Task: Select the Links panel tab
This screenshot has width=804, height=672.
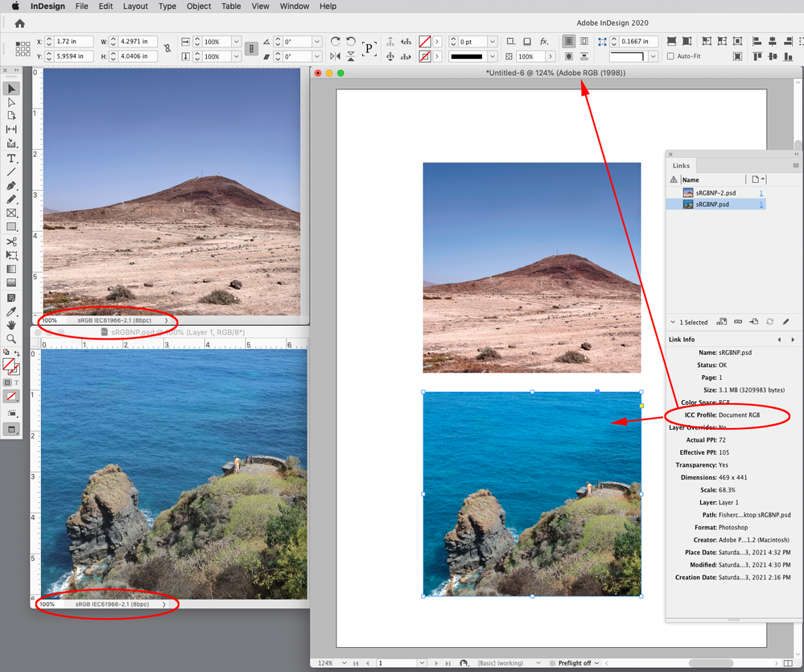Action: (681, 166)
